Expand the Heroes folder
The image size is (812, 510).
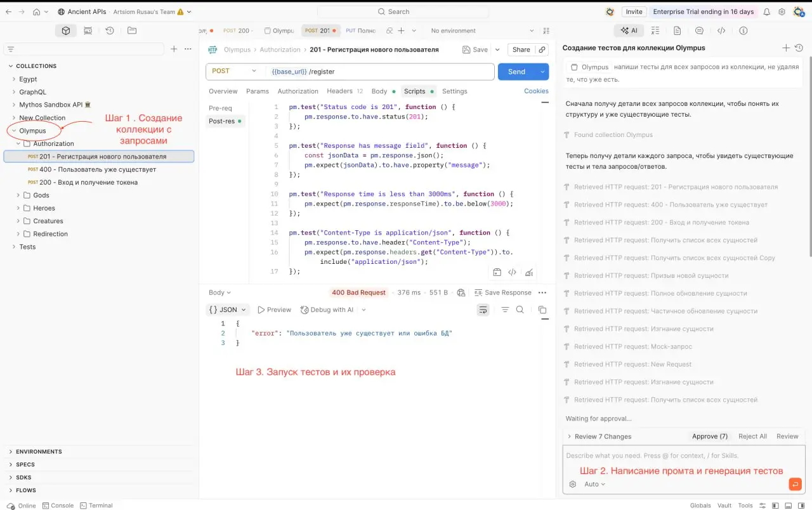[x=18, y=208]
